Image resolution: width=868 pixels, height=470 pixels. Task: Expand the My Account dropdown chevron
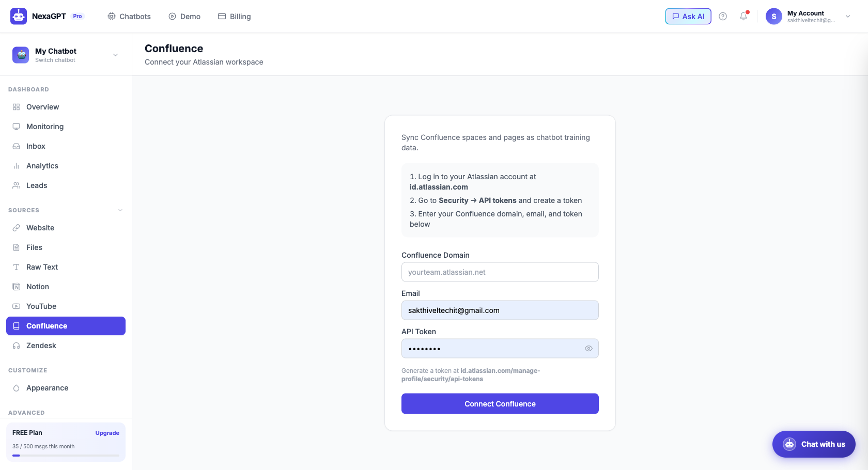(x=848, y=17)
